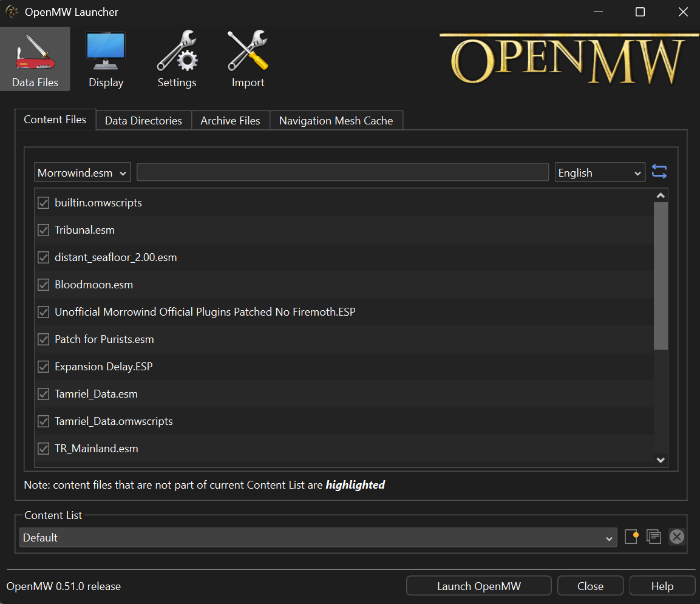Maximize the OpenMW Launcher window
700x604 pixels.
[640, 12]
